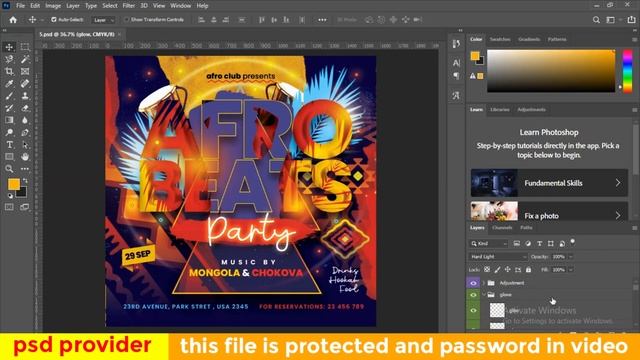Open the Kind layer filter dropdown
The image size is (640, 360).
488,243
